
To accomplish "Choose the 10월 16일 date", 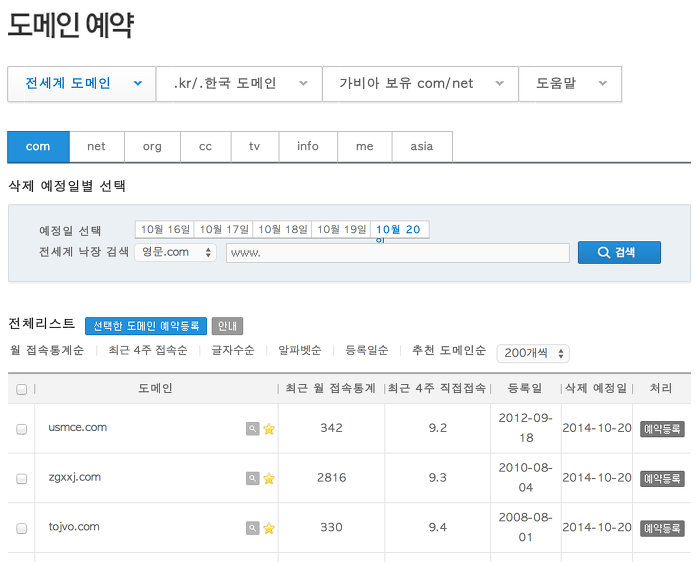I will click(x=165, y=229).
